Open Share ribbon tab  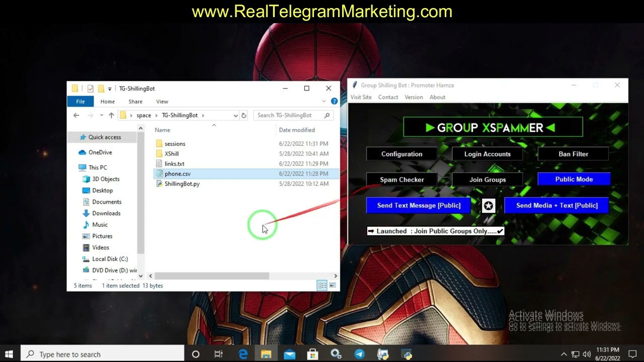(135, 102)
